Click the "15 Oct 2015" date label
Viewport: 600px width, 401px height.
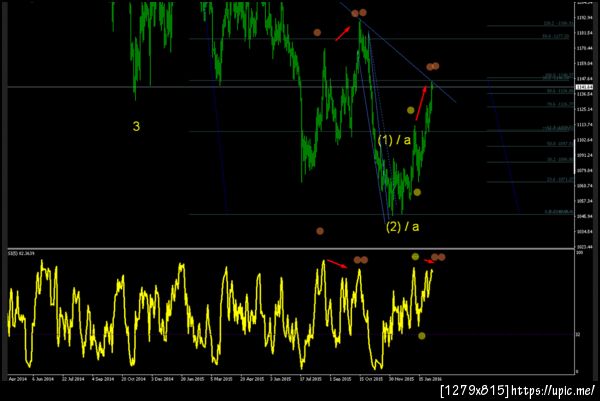[370, 379]
